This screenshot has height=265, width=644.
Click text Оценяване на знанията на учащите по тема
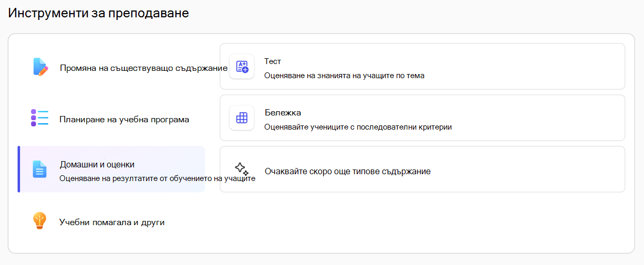344,76
